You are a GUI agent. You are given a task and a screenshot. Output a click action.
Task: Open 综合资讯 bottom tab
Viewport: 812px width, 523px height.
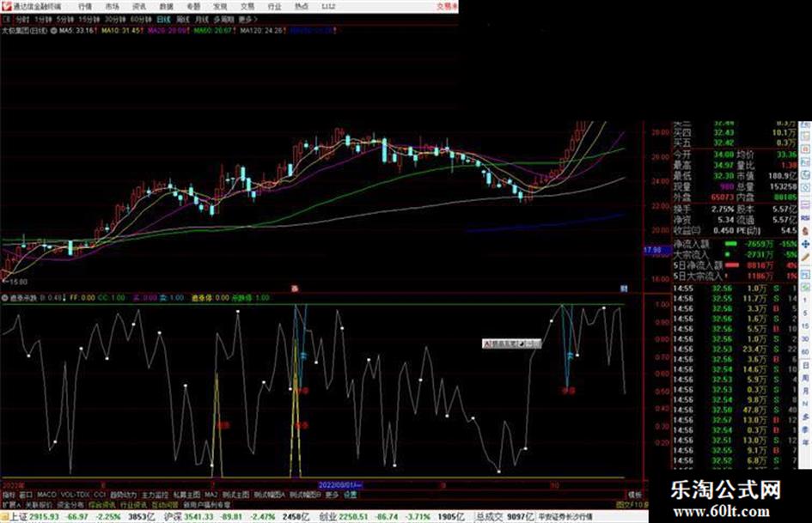(102, 504)
